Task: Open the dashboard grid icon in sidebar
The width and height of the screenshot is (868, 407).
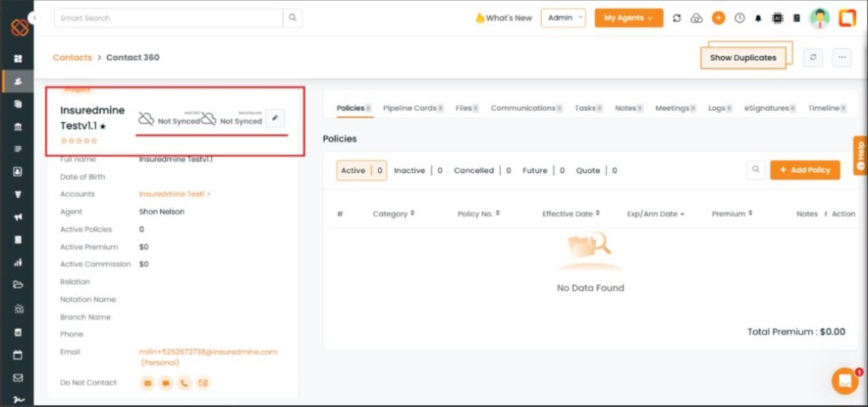Action: pos(18,59)
